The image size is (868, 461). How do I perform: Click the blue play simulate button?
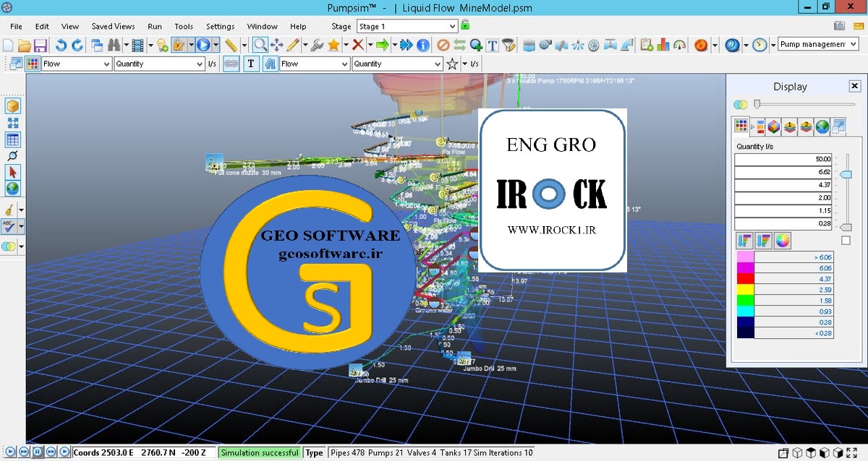(202, 45)
